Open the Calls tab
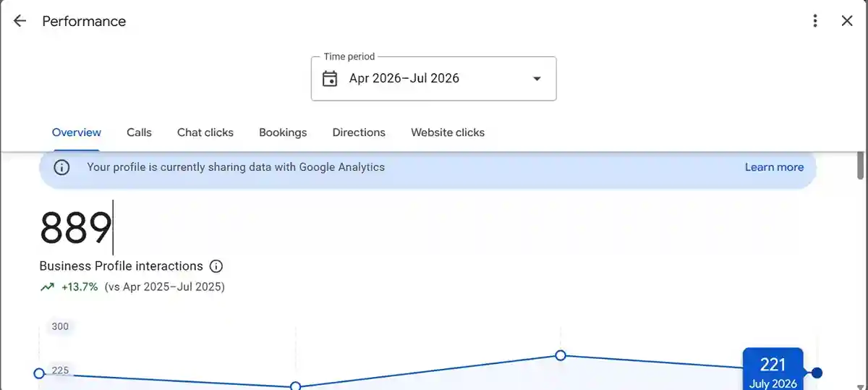Screen dimensions: 868x390 (139, 132)
